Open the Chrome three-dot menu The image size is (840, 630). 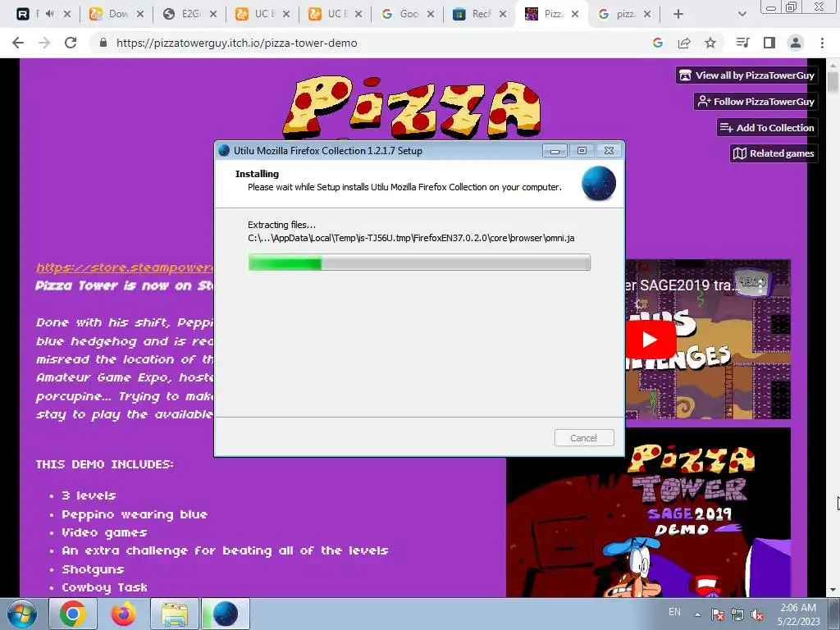pos(822,43)
